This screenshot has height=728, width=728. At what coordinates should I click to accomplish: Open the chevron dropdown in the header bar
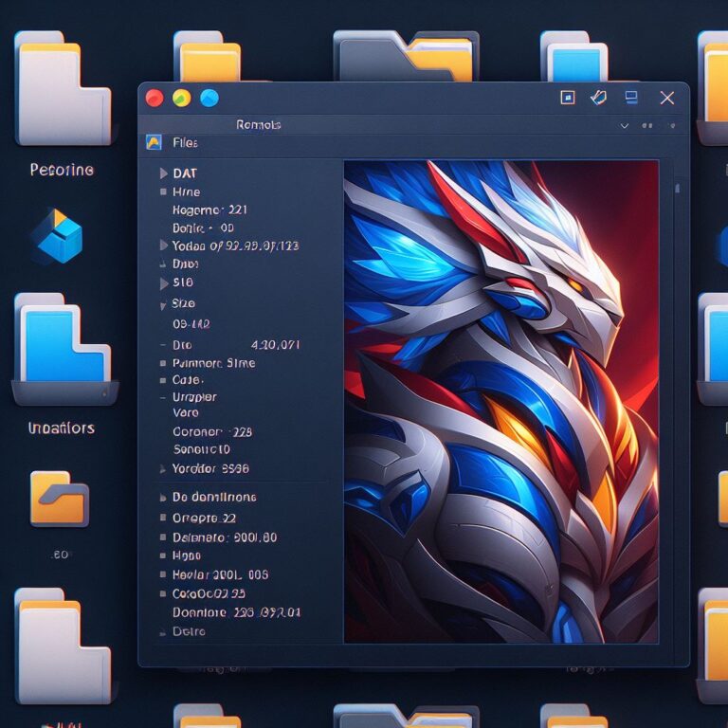[x=625, y=125]
